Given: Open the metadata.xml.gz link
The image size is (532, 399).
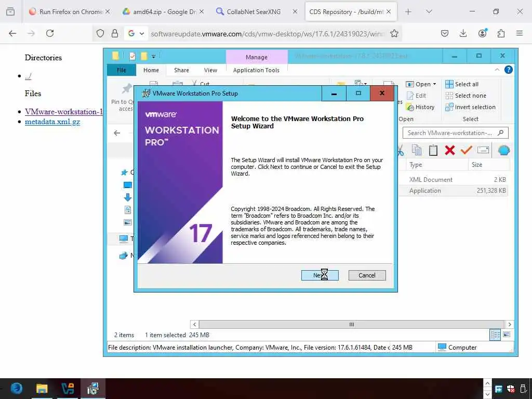Looking at the screenshot, I should (x=52, y=122).
